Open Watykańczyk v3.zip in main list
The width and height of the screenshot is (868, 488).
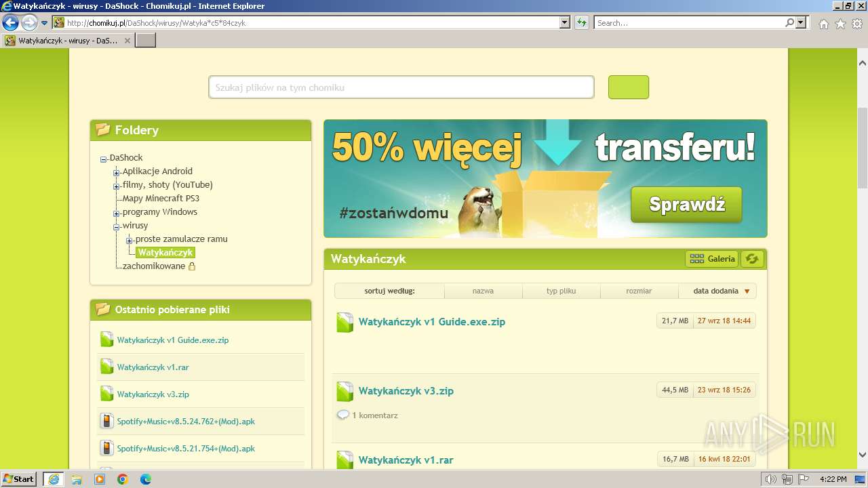[x=406, y=391]
